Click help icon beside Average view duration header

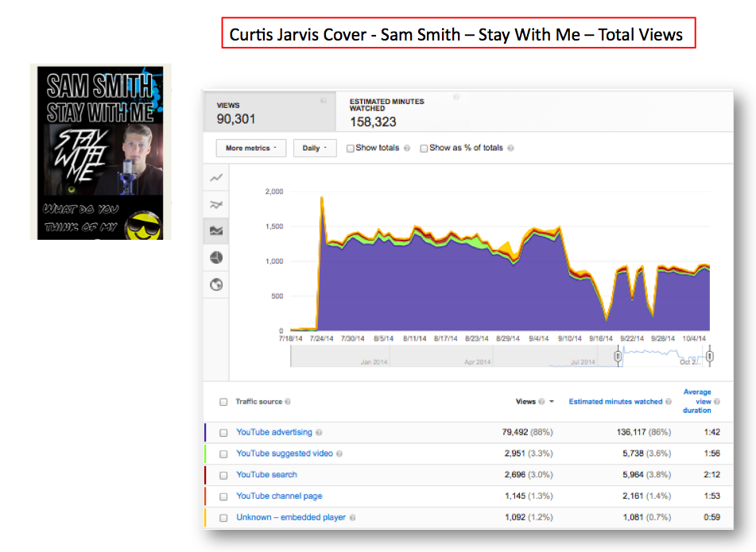(x=717, y=402)
